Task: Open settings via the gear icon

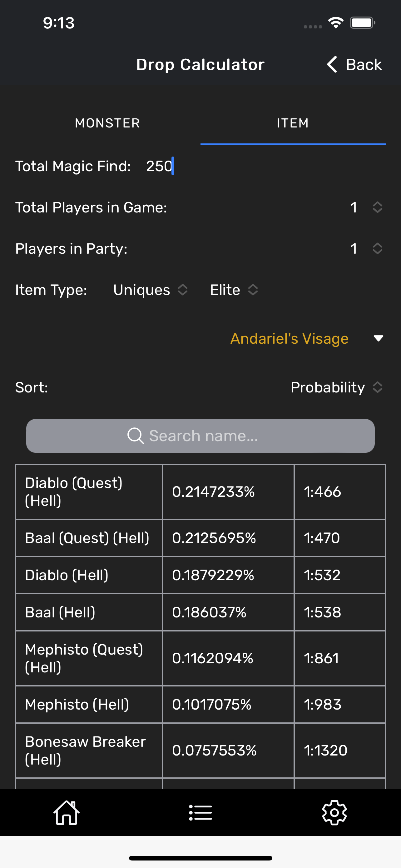Action: 334,812
